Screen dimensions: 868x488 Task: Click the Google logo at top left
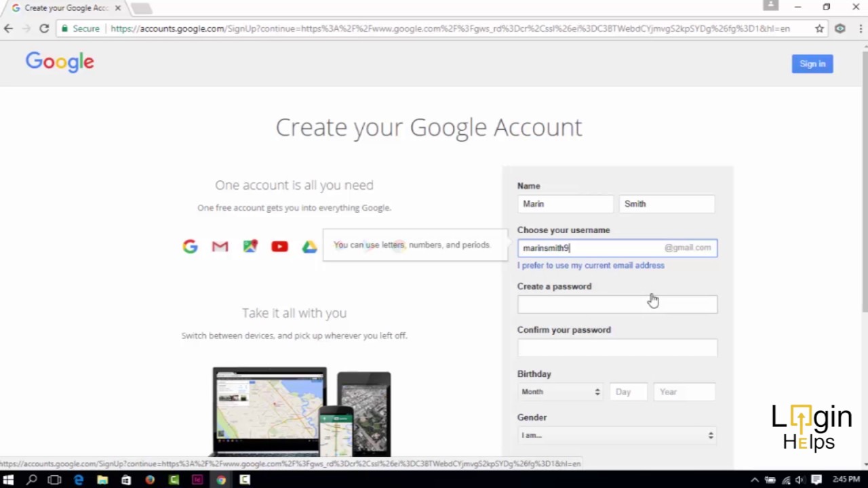point(60,62)
